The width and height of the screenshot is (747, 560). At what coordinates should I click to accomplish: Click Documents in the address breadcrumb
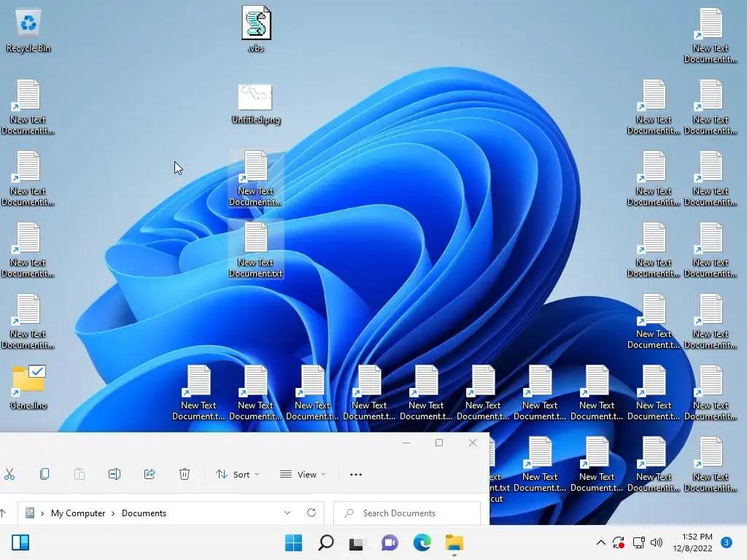coord(144,513)
